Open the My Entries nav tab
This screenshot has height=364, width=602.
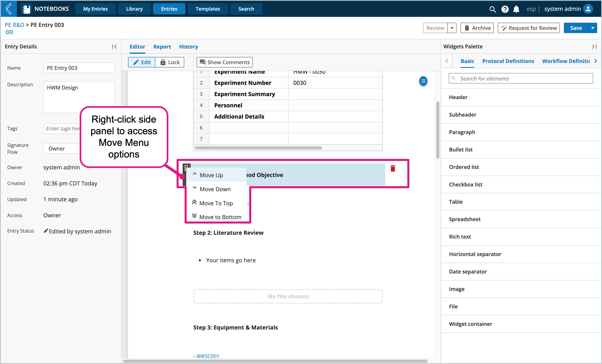point(96,9)
